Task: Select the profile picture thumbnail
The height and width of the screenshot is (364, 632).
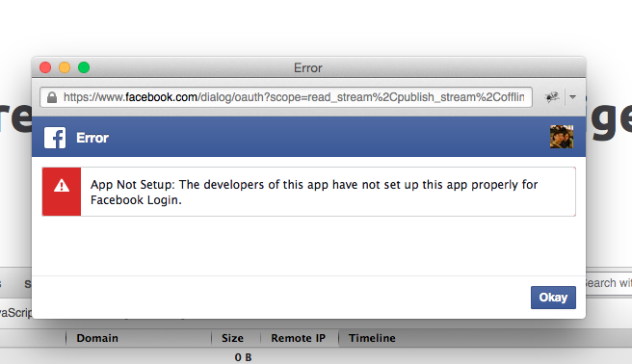Action: [562, 137]
